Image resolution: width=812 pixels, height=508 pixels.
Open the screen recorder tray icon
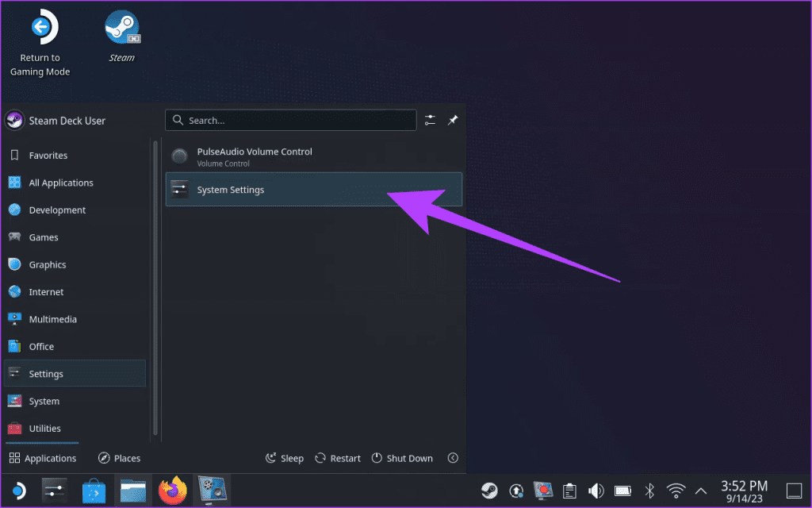tap(543, 491)
